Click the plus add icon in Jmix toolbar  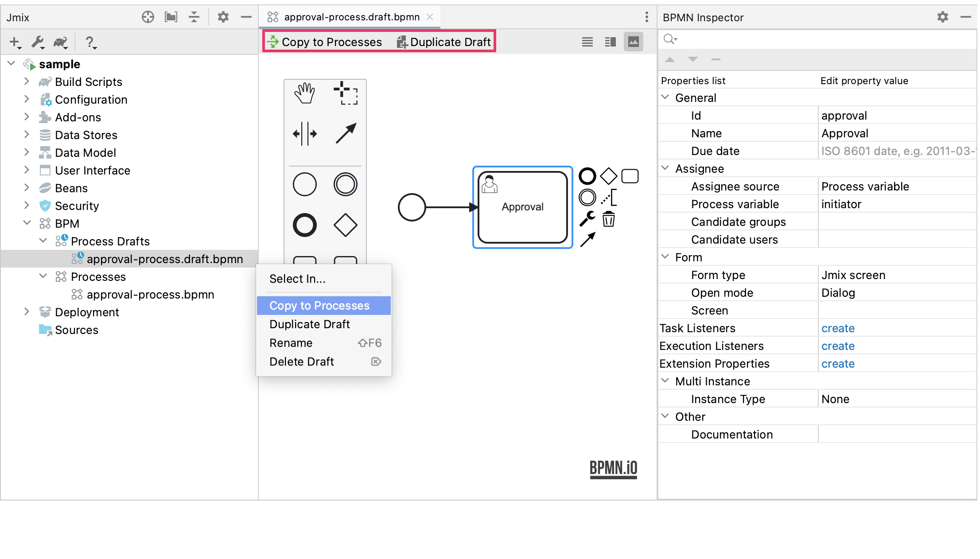click(15, 42)
